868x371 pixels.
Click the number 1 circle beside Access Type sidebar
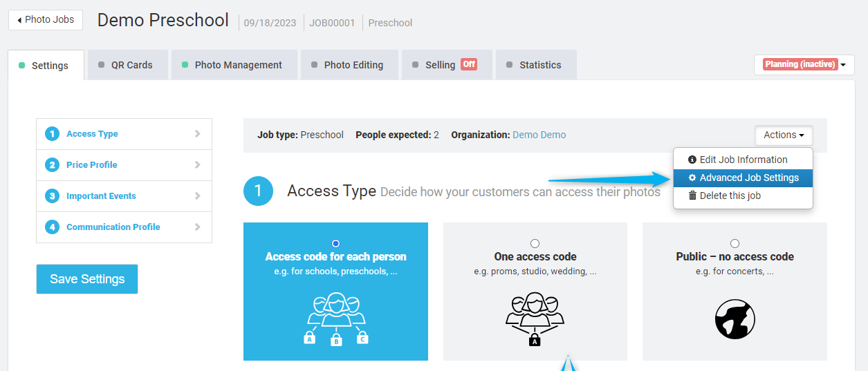[x=52, y=134]
